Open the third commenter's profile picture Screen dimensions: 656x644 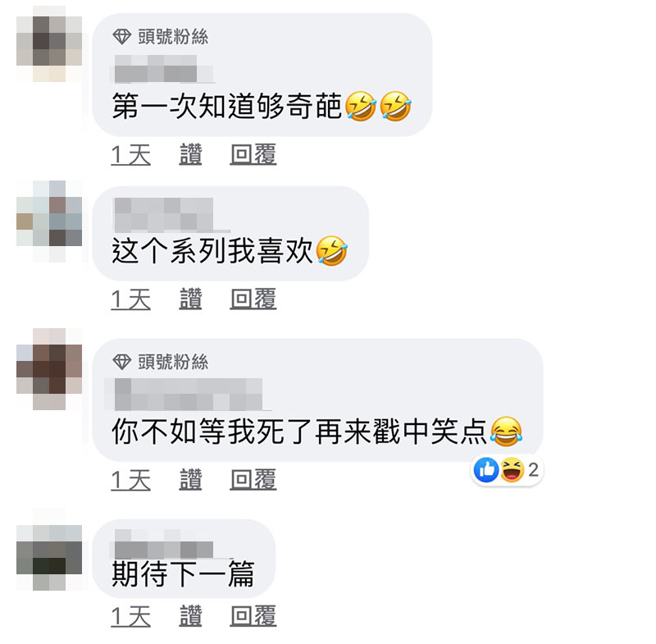[x=49, y=369]
